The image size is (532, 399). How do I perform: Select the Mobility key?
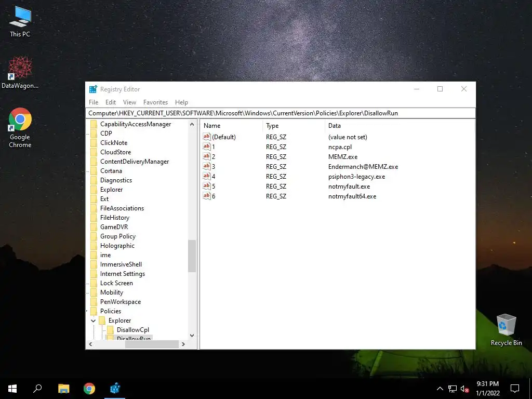pyautogui.click(x=112, y=292)
